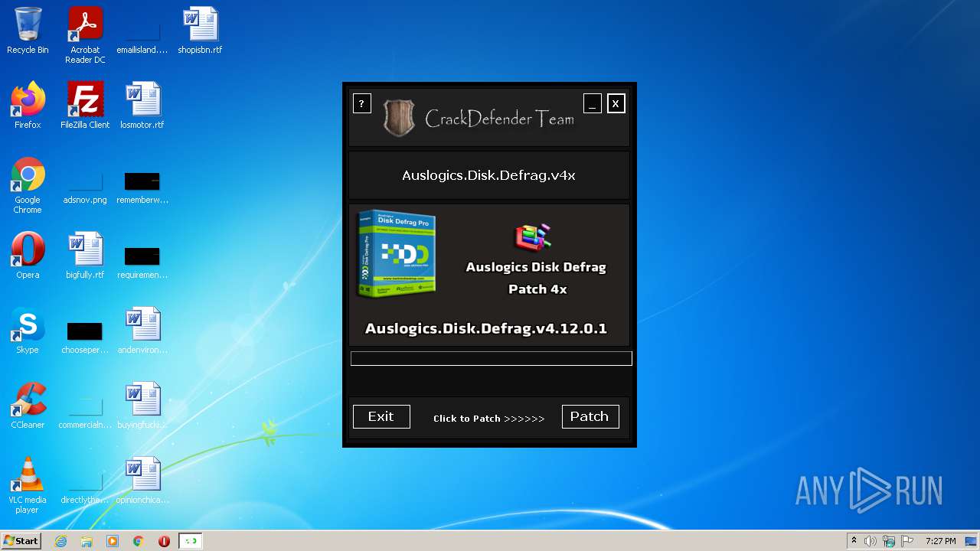Select the chooseper... desktop file
The height and width of the screenshot is (551, 980).
(85, 337)
